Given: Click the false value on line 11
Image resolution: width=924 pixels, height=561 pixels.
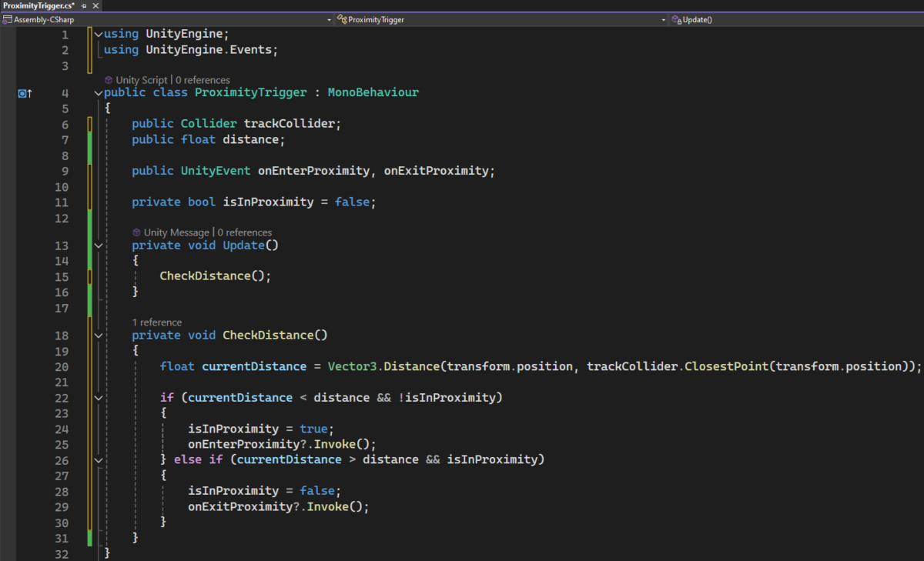Looking at the screenshot, I should (x=352, y=202).
